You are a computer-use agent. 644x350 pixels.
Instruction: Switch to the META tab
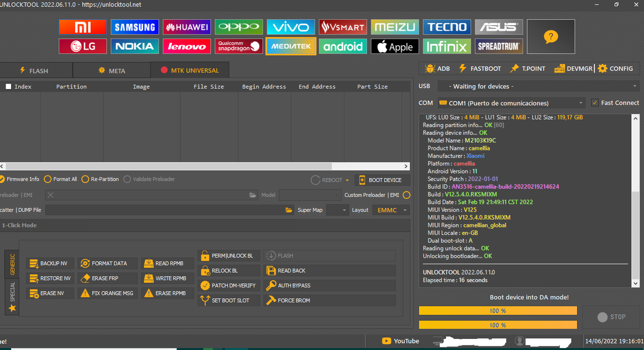[x=112, y=70]
